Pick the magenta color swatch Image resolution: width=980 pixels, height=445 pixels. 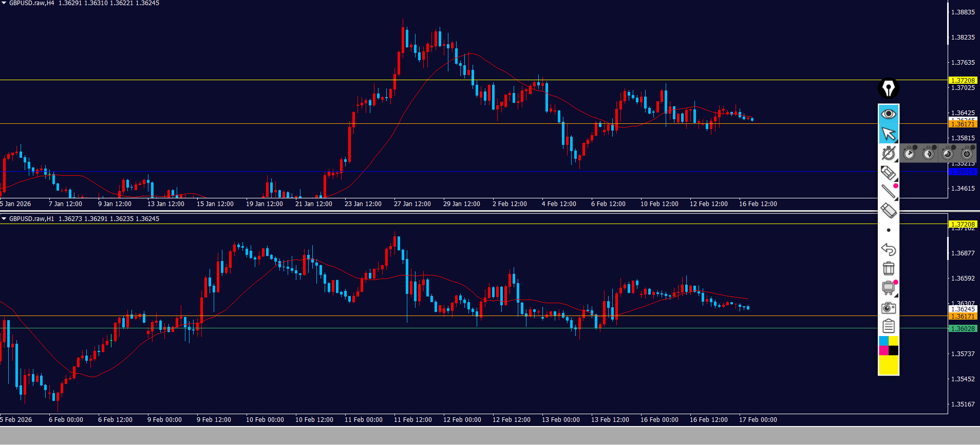pos(883,350)
